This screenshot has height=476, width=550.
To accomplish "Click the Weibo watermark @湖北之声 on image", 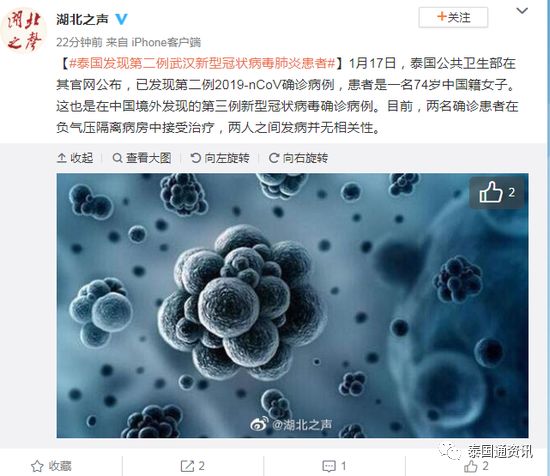I will (291, 425).
